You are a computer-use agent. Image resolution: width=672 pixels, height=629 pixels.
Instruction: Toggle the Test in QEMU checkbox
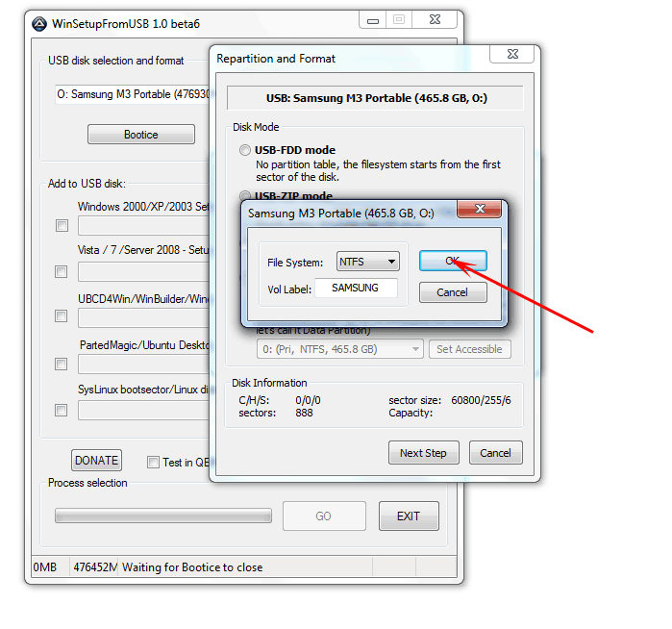[x=153, y=463]
